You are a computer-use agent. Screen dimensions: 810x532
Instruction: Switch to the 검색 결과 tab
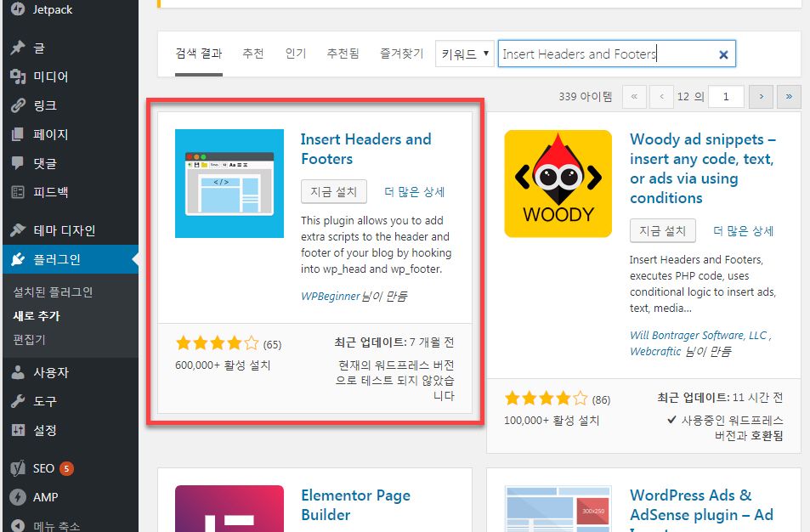pos(199,54)
